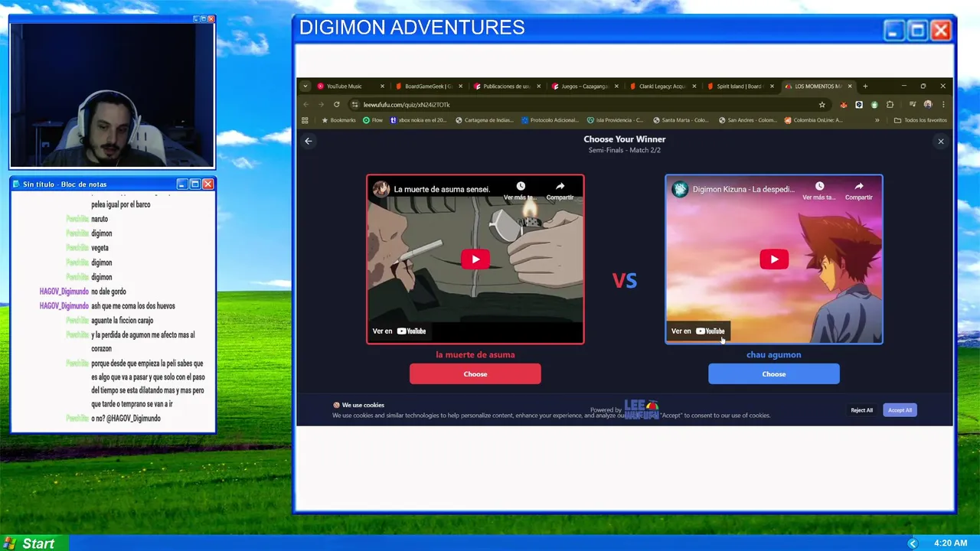Play the Asuma sensei video
This screenshot has width=980, height=551.
click(x=475, y=259)
